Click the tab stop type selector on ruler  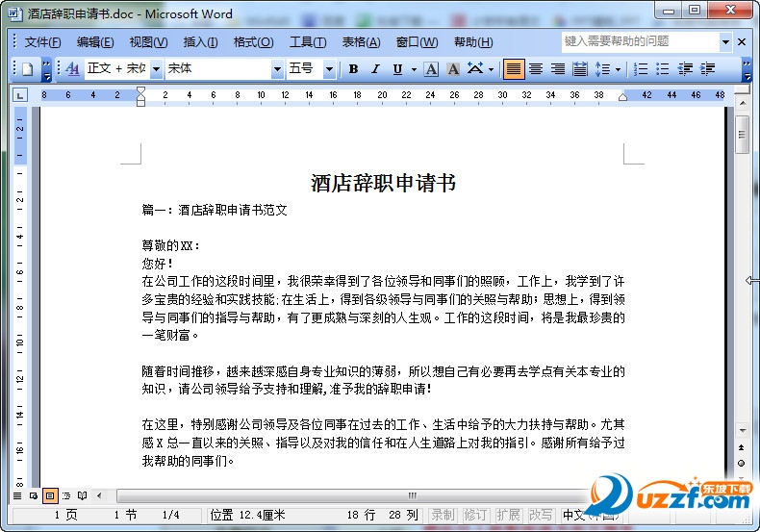point(20,95)
